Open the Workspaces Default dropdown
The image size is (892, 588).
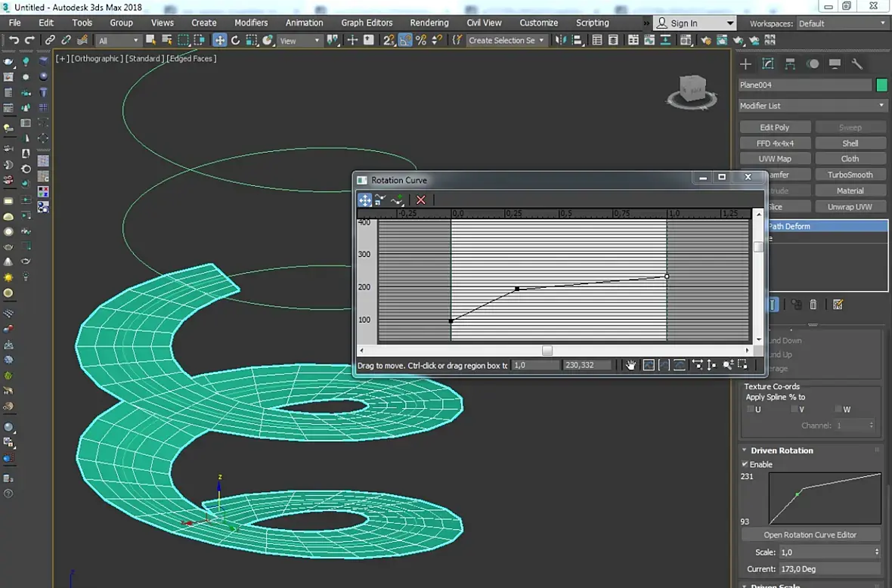tap(841, 23)
